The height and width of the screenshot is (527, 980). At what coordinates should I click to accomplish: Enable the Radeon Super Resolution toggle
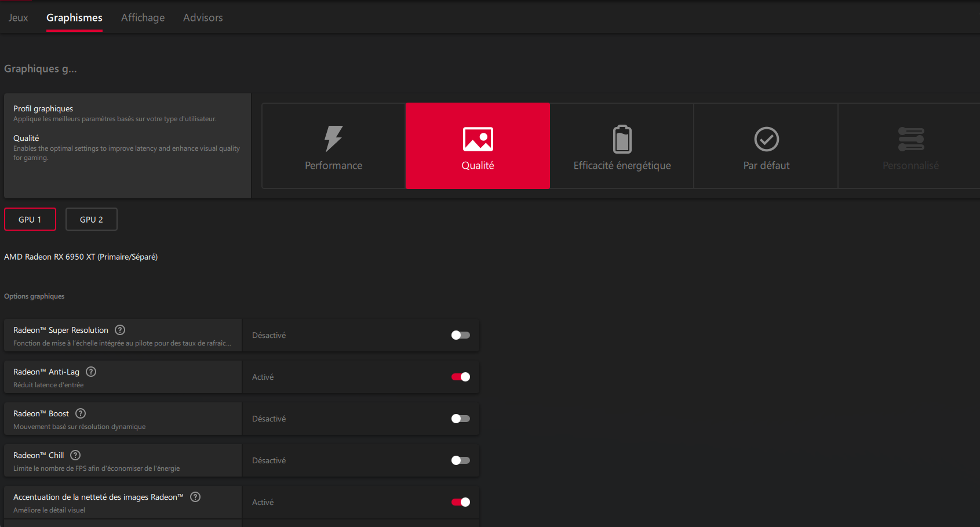click(461, 335)
